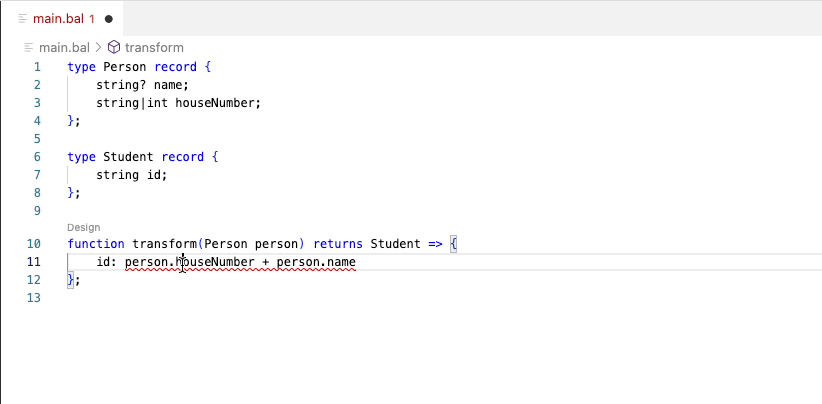
Task: Expand the breadcrumb chevron after main.bal
Action: (x=99, y=48)
